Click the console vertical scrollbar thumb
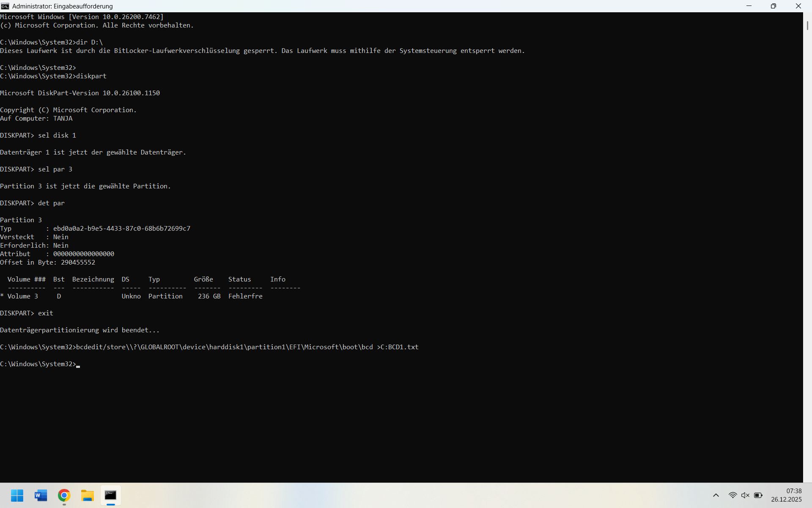The width and height of the screenshot is (812, 508). pos(807,25)
